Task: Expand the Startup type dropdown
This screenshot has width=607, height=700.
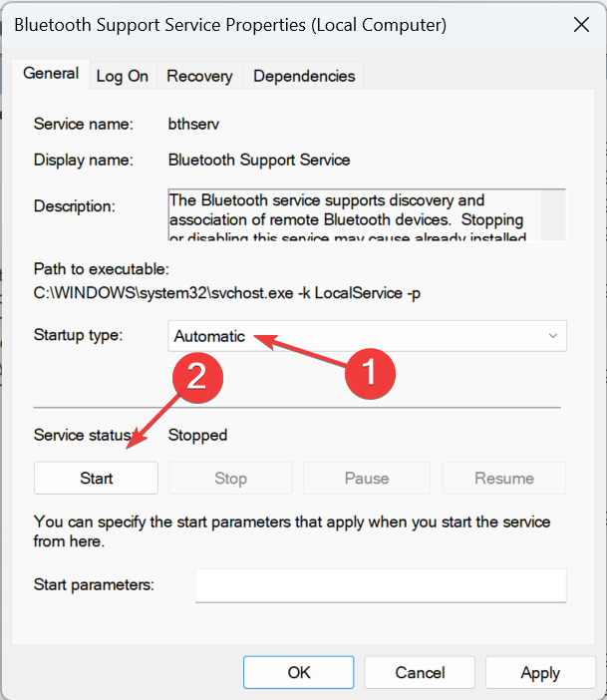Action: tap(367, 336)
